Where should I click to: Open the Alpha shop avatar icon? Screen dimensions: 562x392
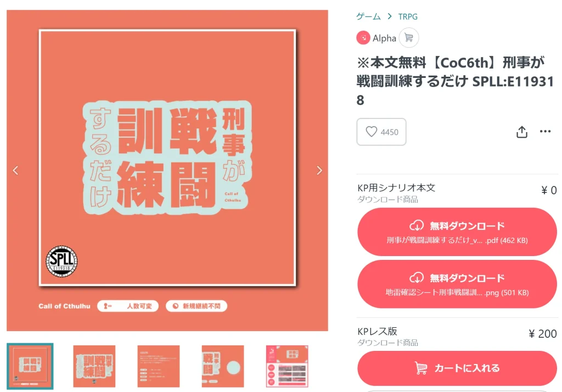pyautogui.click(x=363, y=38)
